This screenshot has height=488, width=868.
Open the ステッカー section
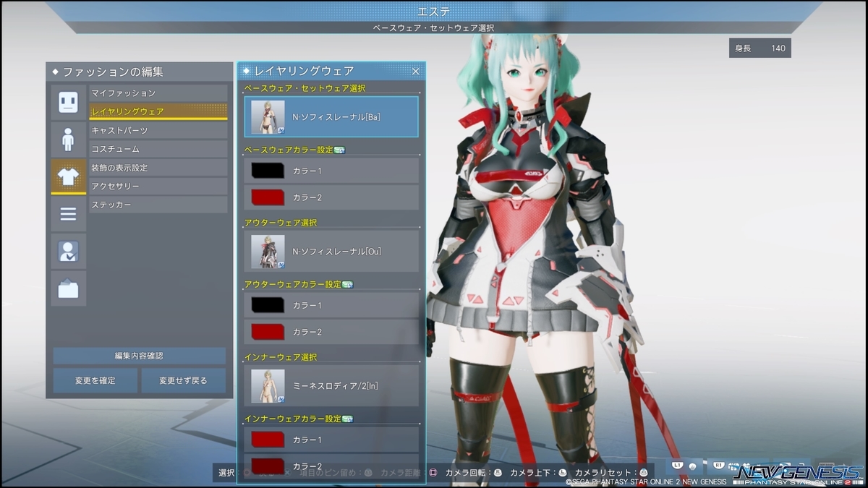pyautogui.click(x=158, y=204)
